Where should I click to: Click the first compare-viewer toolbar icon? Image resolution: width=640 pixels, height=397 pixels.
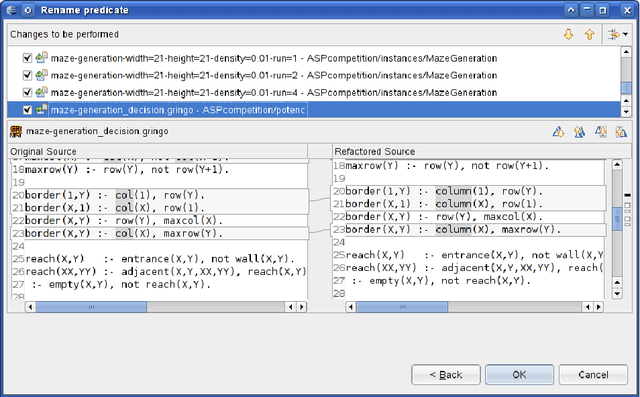(558, 132)
